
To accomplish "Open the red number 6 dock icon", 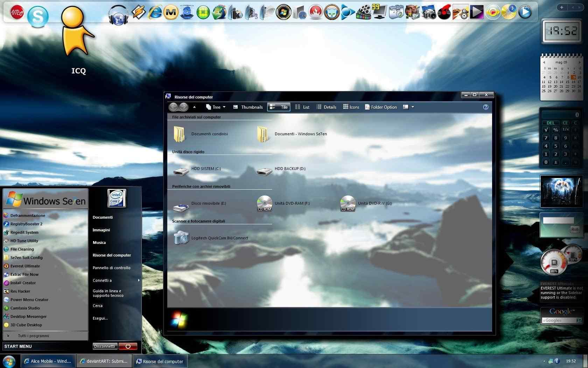I will (444, 12).
